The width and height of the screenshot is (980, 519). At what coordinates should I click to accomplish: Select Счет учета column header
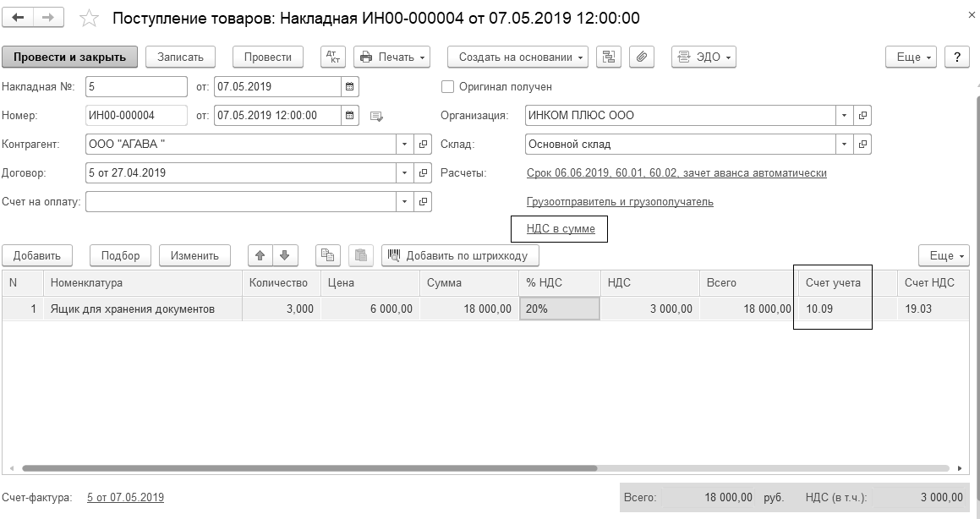click(x=847, y=283)
